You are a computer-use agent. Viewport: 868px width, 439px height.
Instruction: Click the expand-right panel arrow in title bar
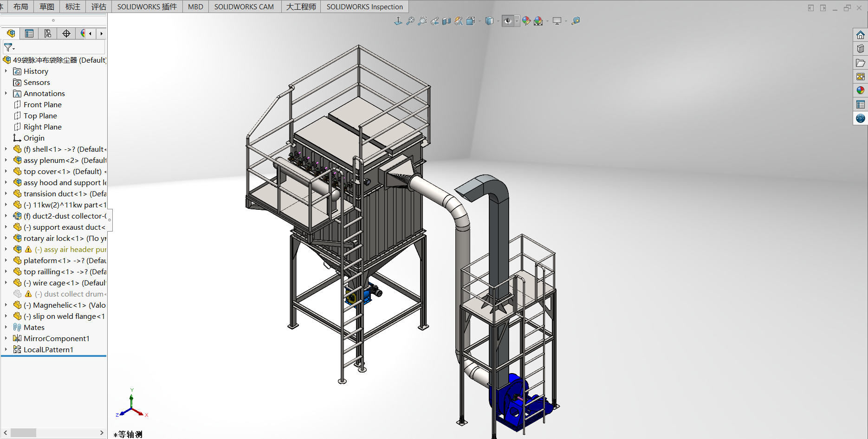pyautogui.click(x=823, y=8)
